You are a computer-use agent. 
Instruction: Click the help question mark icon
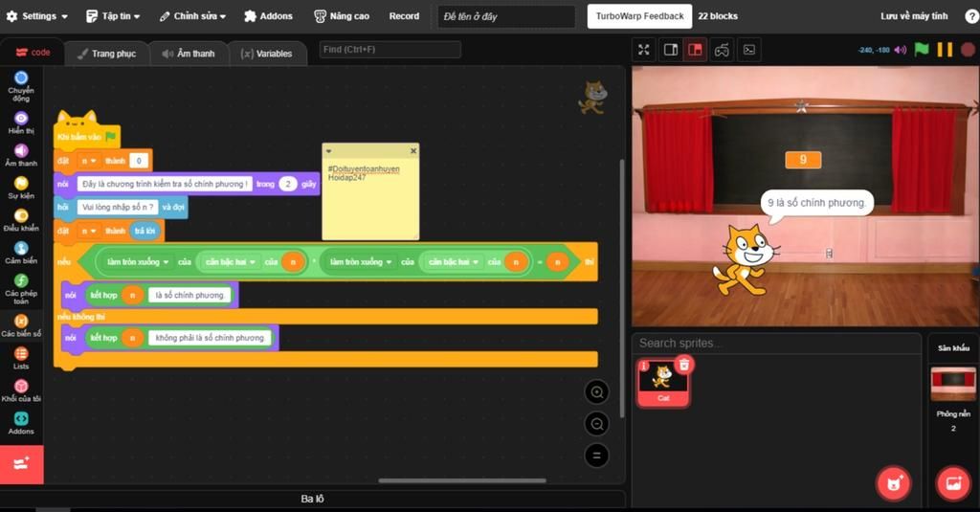[x=972, y=16]
